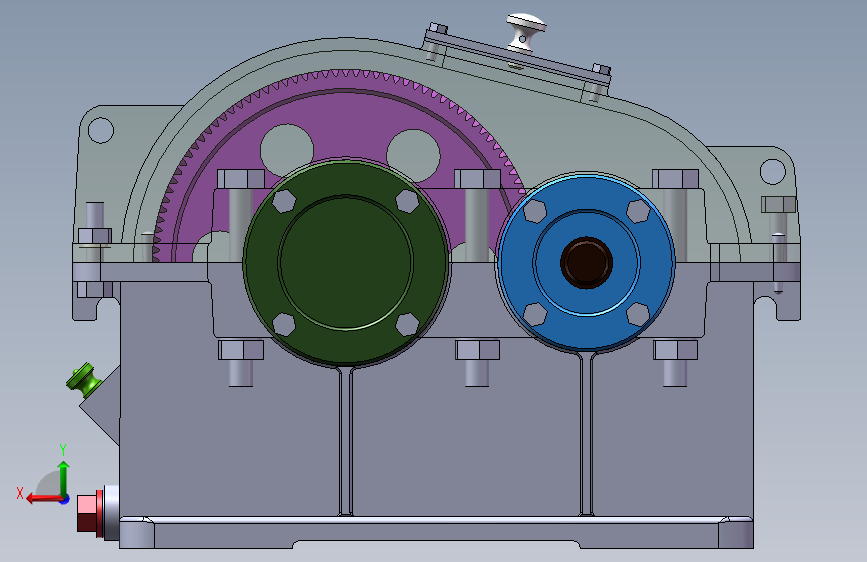Click the red X axis arrow of triad
This screenshot has height=562, width=867.
(x=43, y=499)
